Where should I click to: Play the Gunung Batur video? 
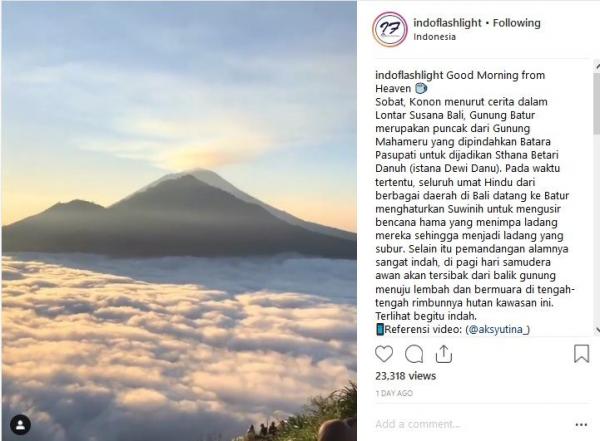179,220
